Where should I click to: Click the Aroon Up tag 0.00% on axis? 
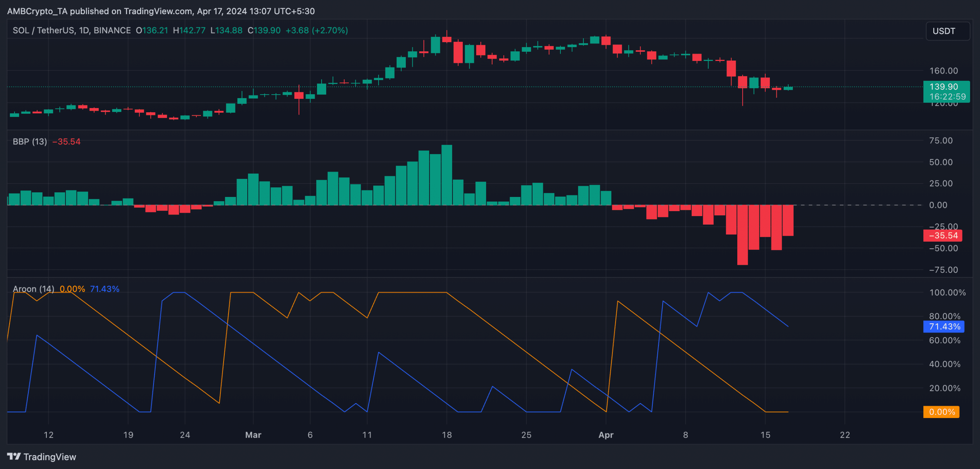tap(942, 412)
